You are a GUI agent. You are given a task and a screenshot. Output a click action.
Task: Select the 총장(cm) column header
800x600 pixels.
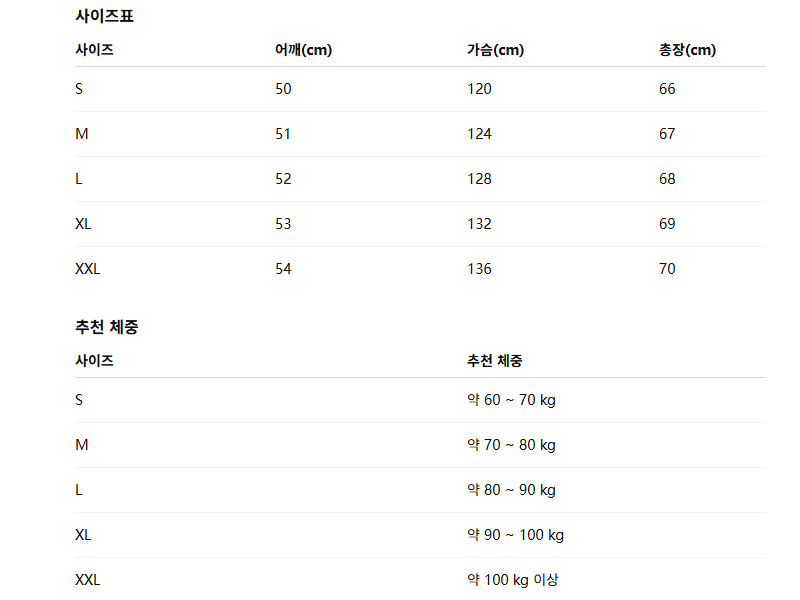687,50
